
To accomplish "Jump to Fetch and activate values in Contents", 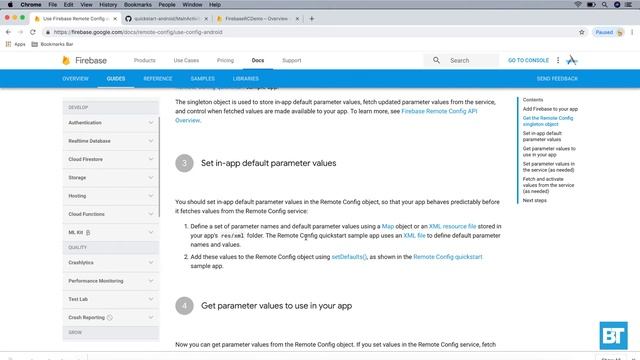I will [548, 185].
